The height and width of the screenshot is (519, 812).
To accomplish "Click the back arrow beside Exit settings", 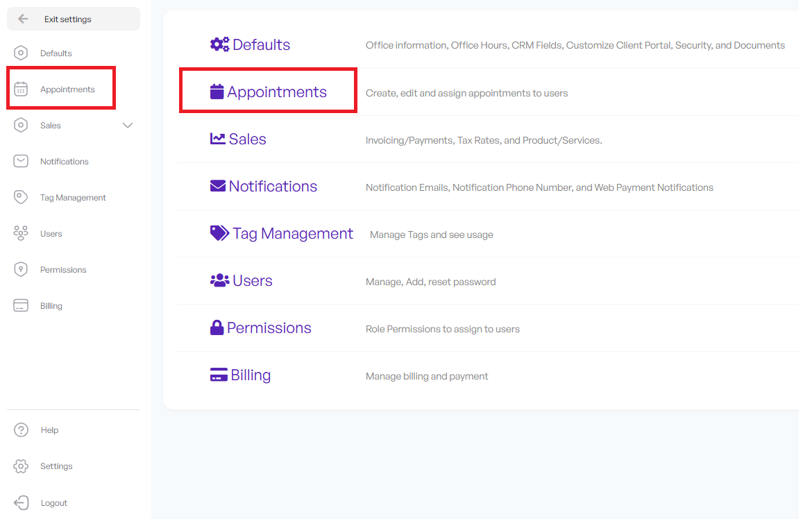I will (23, 19).
